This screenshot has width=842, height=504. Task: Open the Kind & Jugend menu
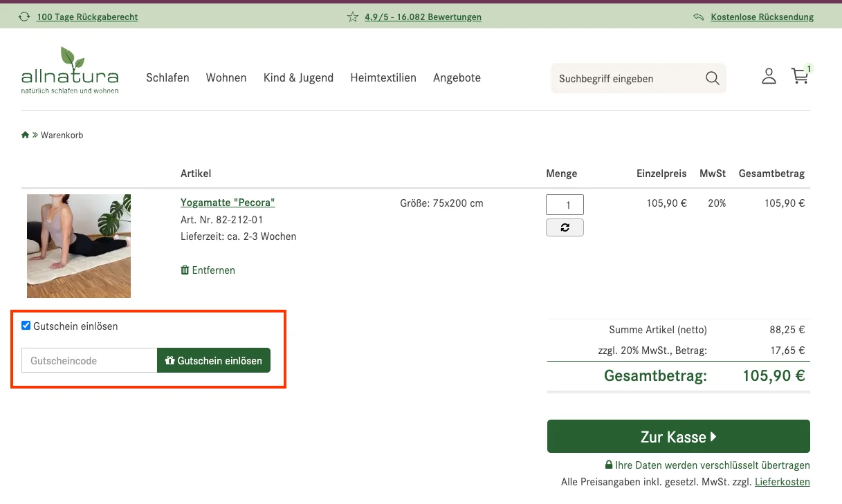[298, 77]
